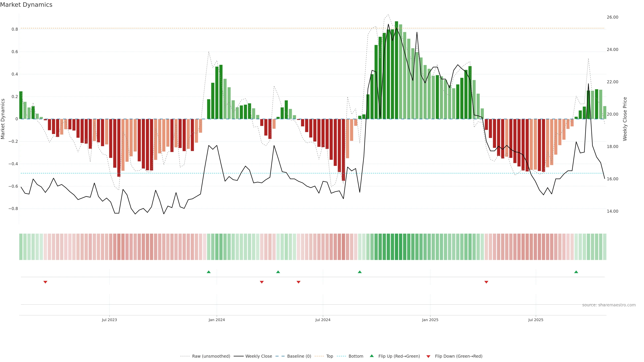Image resolution: width=644 pixels, height=362 pixels.
Task: Click green flip-up marker before Jan 2024
Action: coord(208,272)
